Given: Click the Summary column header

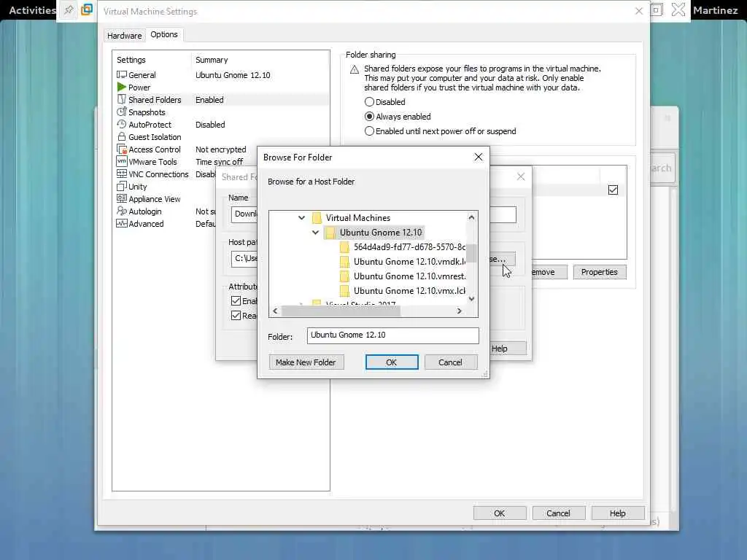Looking at the screenshot, I should pyautogui.click(x=212, y=60).
